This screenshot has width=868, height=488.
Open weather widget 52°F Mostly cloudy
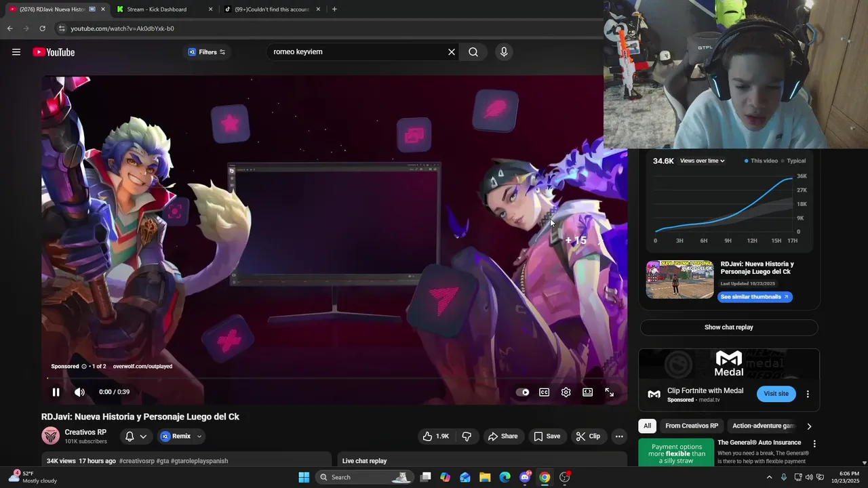tap(32, 477)
